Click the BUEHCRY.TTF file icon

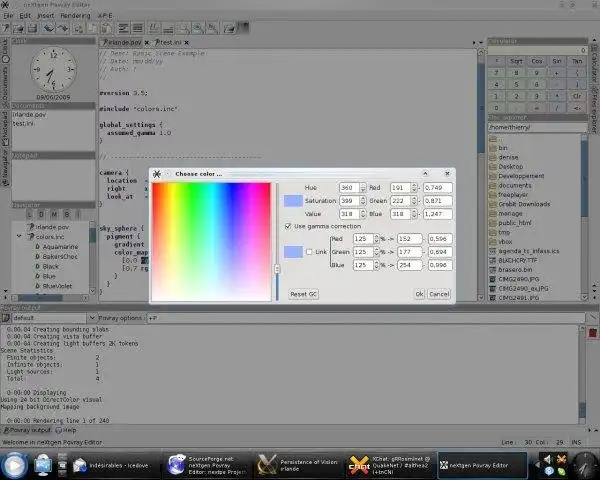[x=493, y=260]
